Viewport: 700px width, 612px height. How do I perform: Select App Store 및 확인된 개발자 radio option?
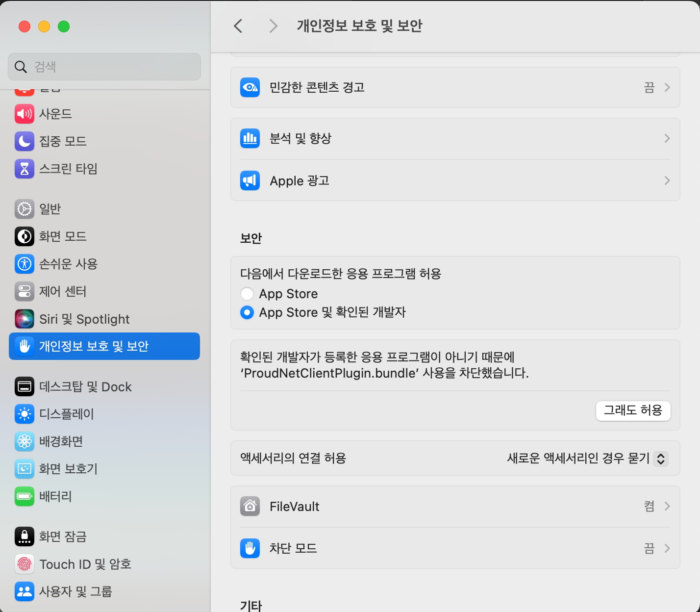click(x=247, y=312)
